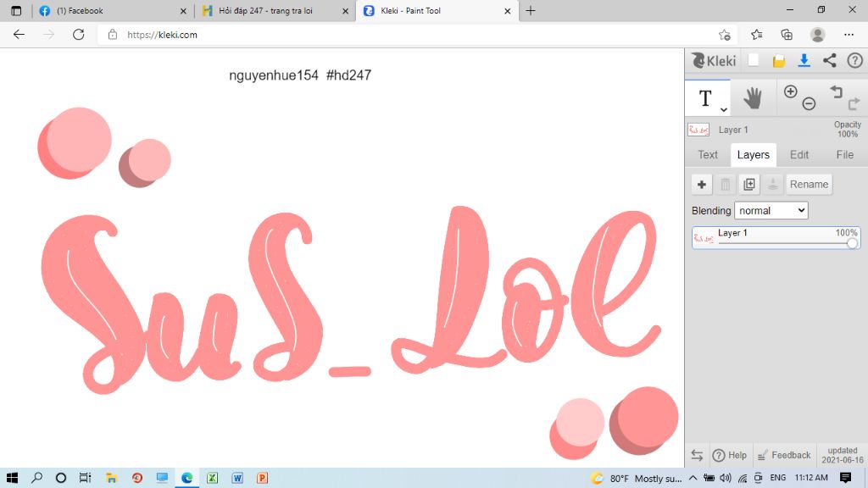Screen dimensions: 868x488
Task: Click the Opacity 100% label
Action: coord(847,130)
